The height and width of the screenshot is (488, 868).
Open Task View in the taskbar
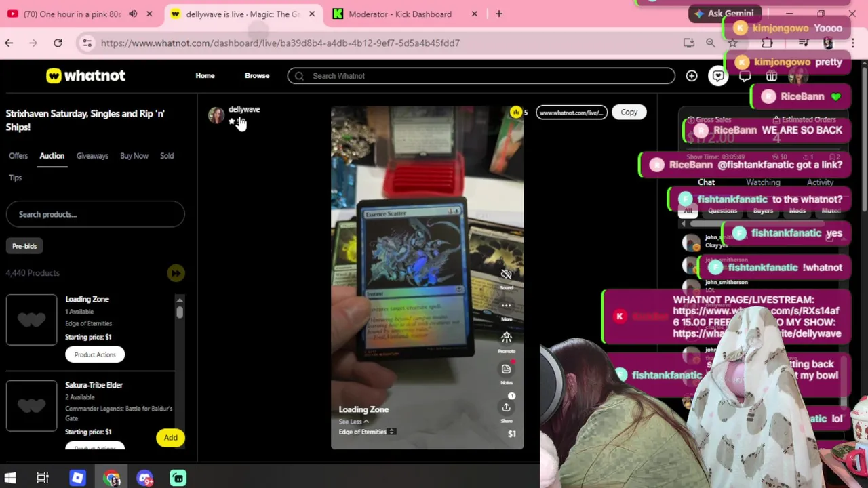(43, 478)
